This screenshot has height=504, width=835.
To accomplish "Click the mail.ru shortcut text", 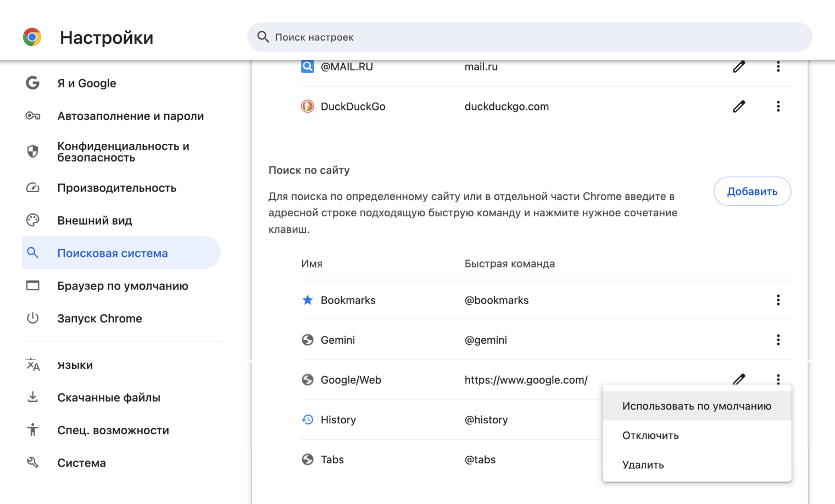I will click(481, 66).
